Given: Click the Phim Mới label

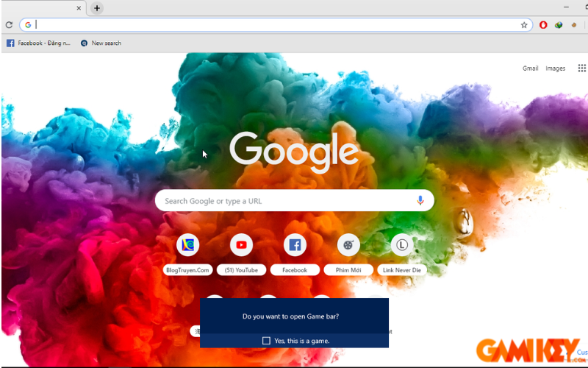Looking at the screenshot, I should tap(348, 270).
